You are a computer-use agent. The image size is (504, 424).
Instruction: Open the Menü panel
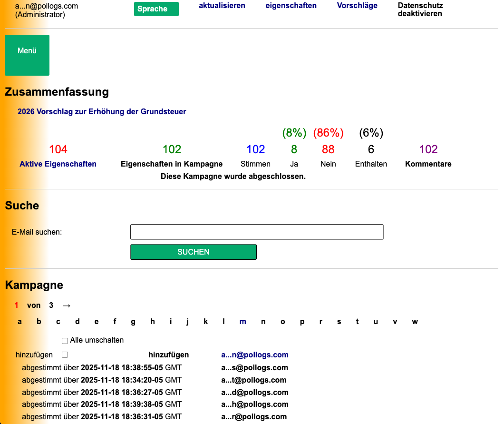click(x=27, y=55)
